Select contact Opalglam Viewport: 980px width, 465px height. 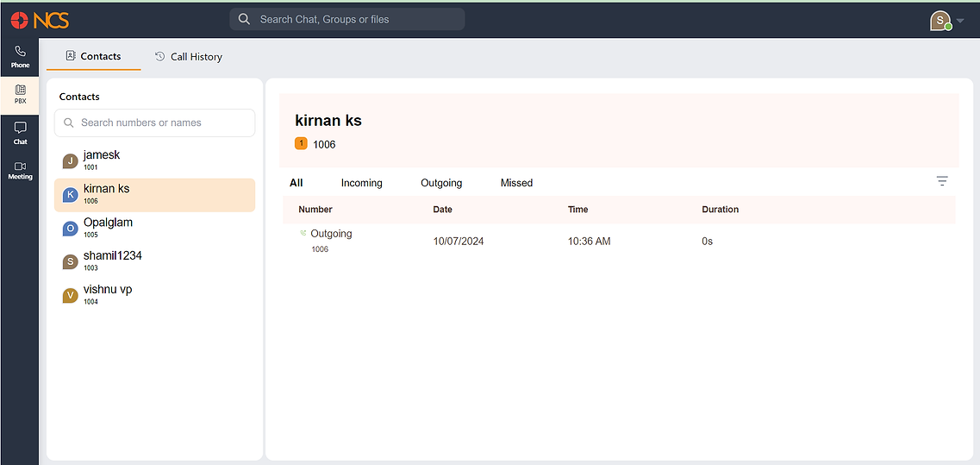click(154, 229)
